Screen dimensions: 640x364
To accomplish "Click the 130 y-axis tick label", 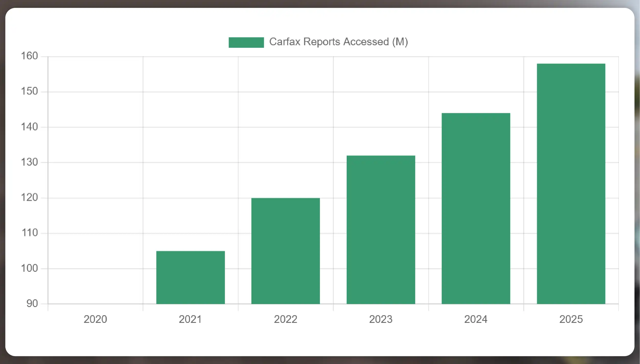I will pyautogui.click(x=29, y=162).
